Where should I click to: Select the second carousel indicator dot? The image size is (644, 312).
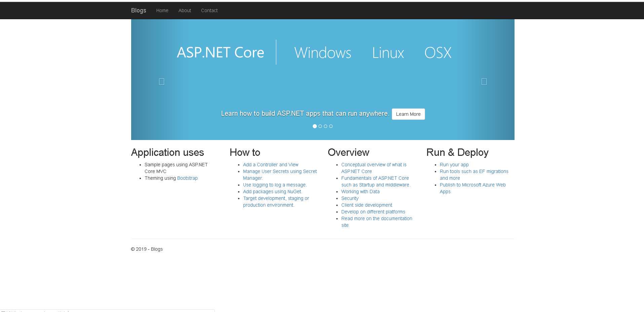click(x=320, y=126)
